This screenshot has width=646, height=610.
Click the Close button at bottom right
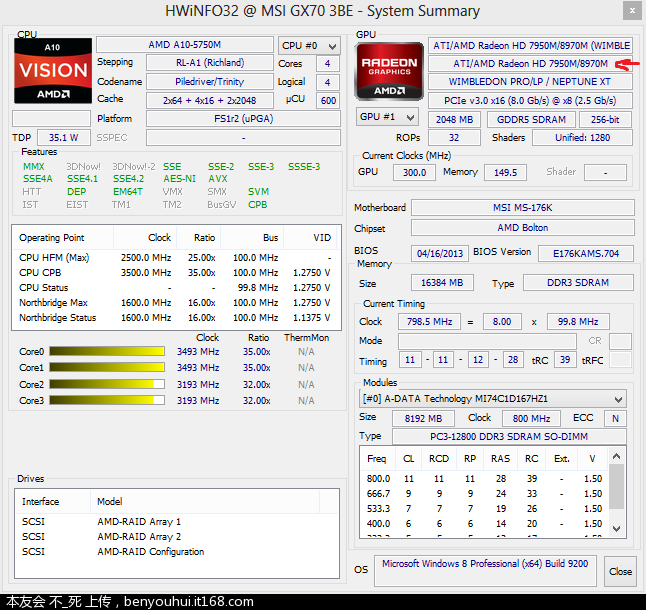tap(620, 571)
